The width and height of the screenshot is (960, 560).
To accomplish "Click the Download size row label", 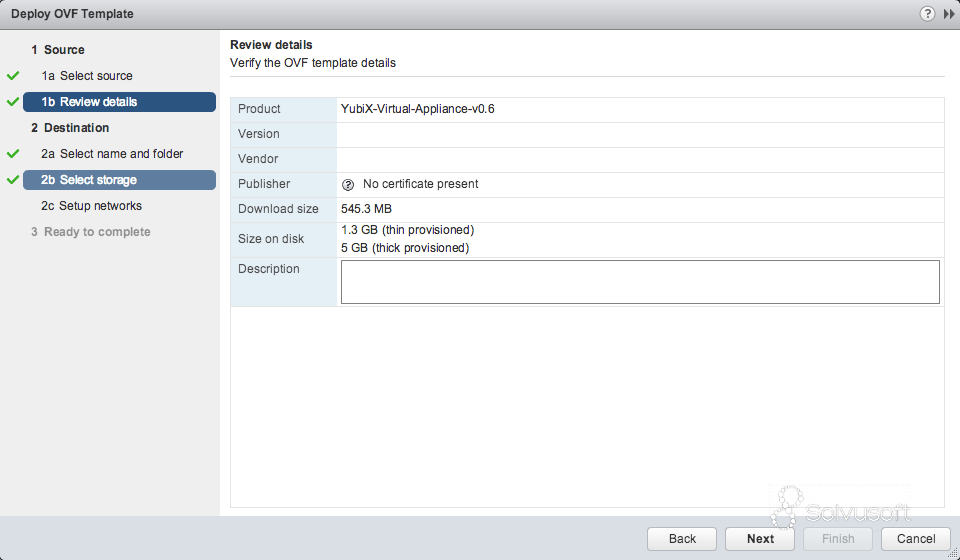I will tap(278, 209).
